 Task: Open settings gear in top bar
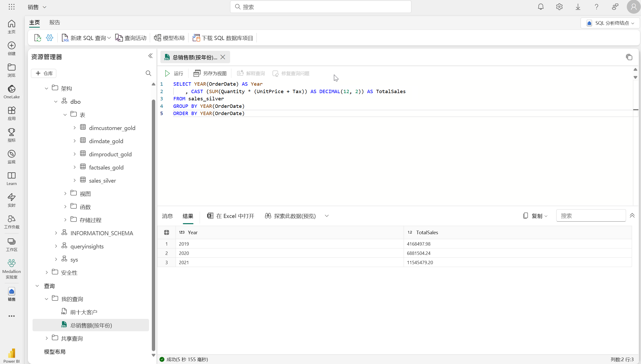pyautogui.click(x=559, y=7)
